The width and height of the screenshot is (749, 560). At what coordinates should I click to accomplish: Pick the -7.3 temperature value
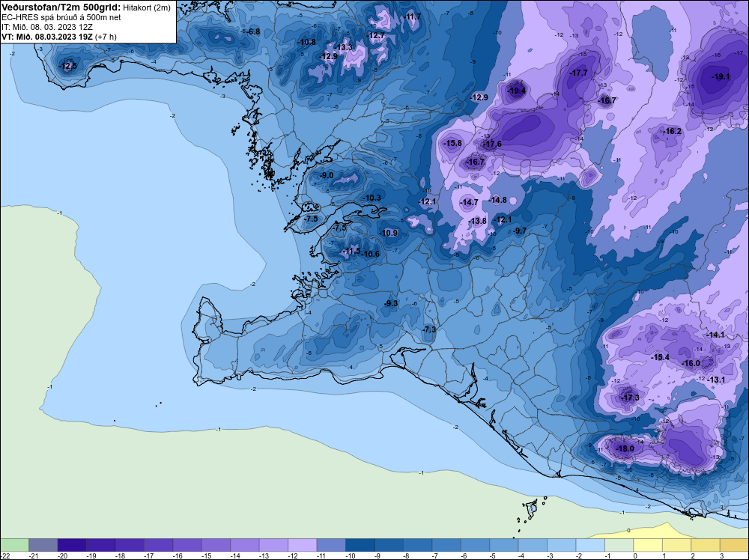coord(429,329)
